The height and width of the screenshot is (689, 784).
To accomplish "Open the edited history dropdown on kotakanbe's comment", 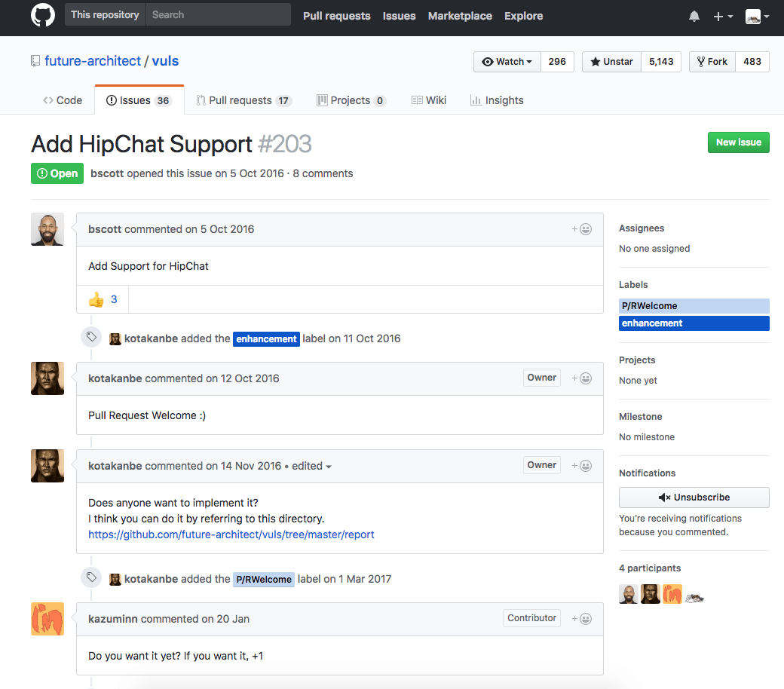I will pos(312,467).
